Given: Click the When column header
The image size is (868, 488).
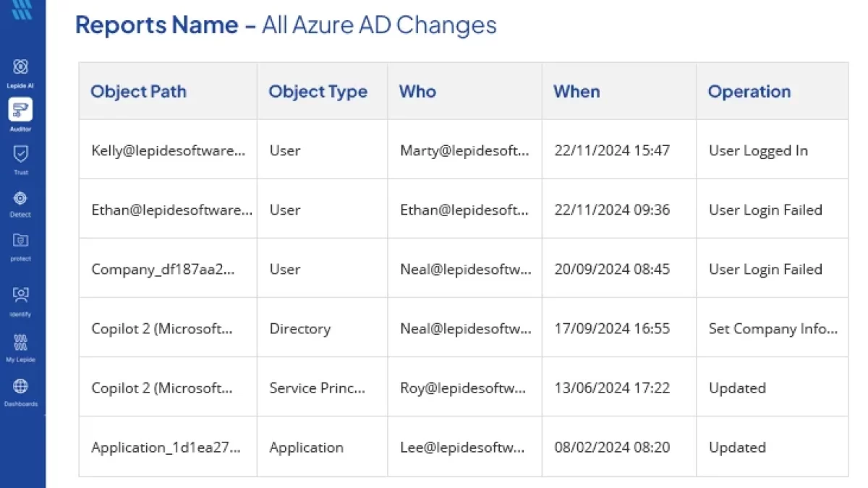Looking at the screenshot, I should (x=576, y=92).
